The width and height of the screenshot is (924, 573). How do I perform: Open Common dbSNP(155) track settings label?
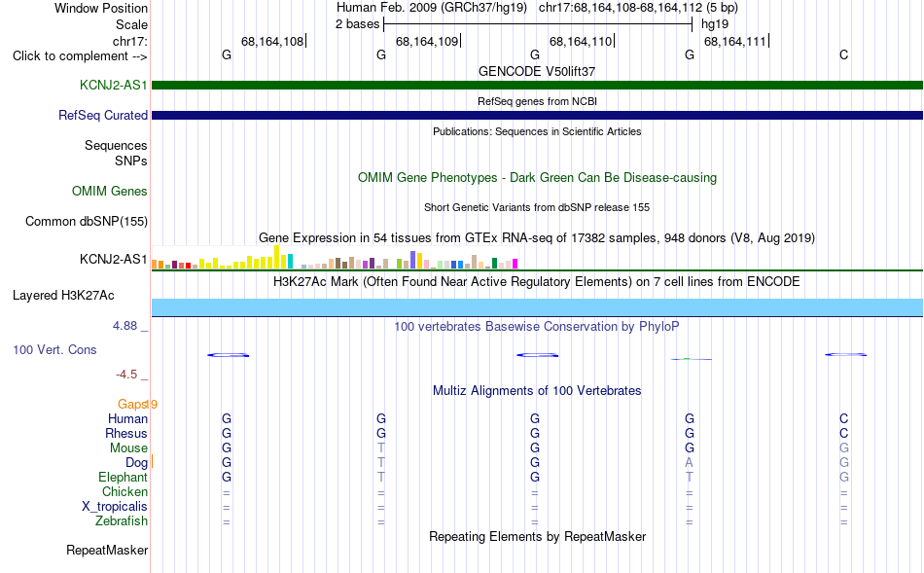[87, 221]
